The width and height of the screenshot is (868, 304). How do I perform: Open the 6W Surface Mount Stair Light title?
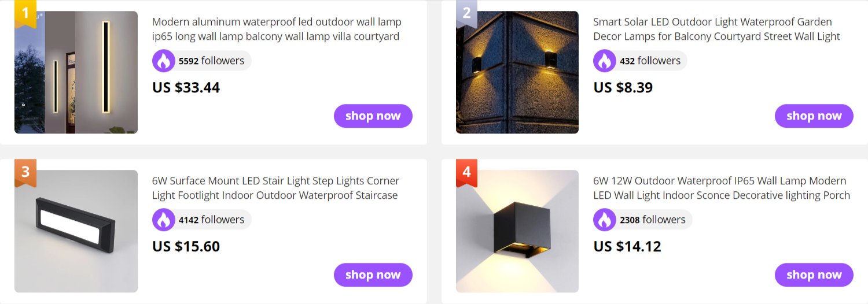pos(276,188)
